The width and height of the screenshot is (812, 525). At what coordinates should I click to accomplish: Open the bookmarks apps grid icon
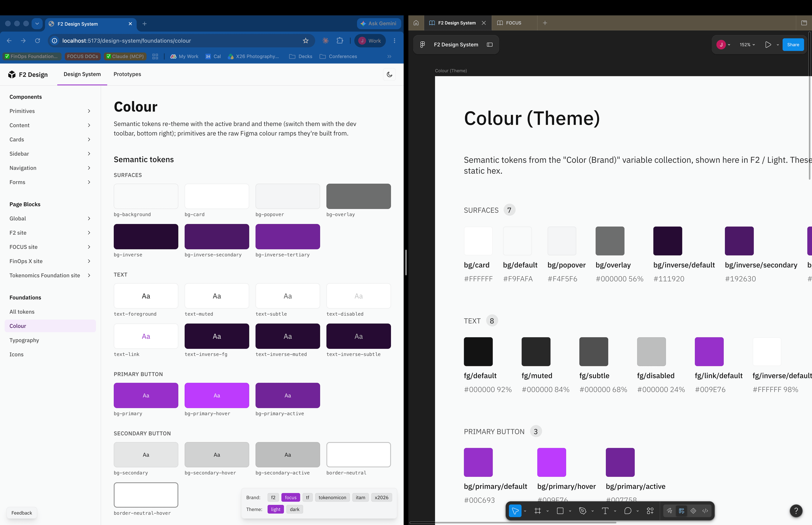pyautogui.click(x=155, y=57)
